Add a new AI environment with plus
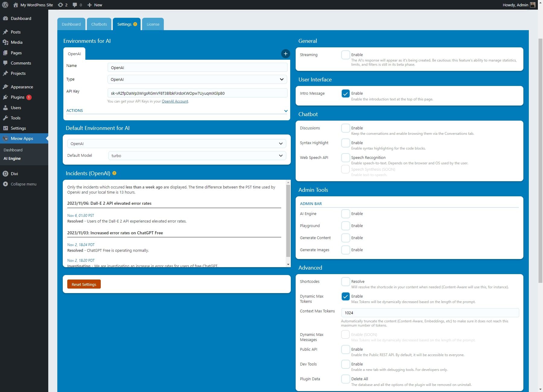The height and width of the screenshot is (392, 543). coord(285,54)
